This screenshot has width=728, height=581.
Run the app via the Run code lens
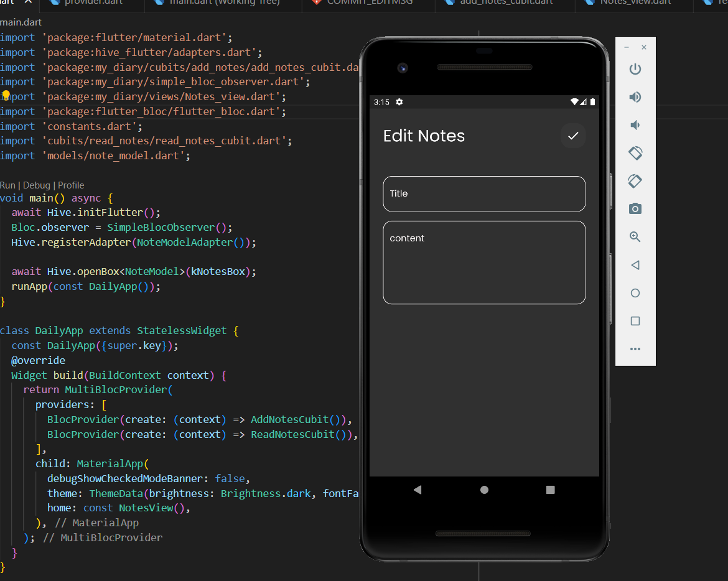[7, 185]
